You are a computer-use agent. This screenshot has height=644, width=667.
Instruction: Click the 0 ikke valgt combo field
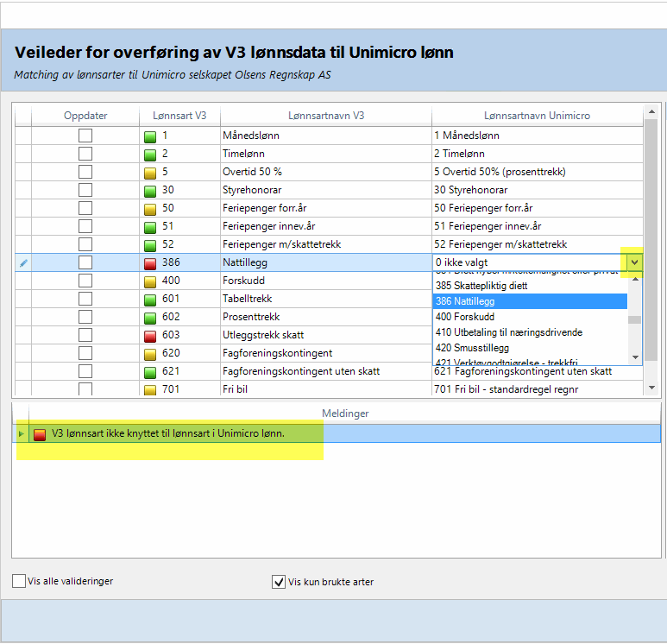528,262
